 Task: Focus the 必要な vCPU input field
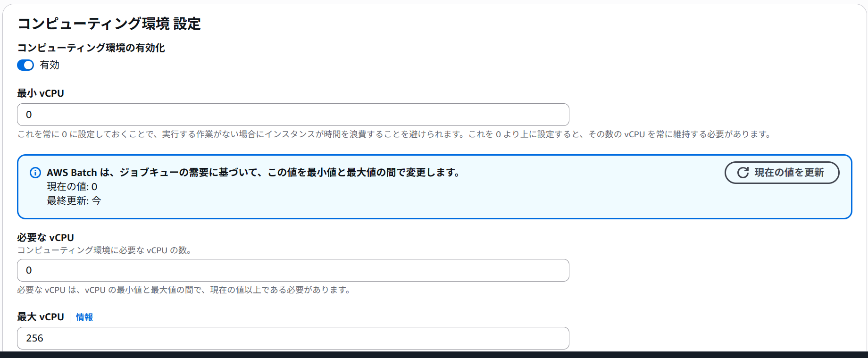pyautogui.click(x=292, y=270)
